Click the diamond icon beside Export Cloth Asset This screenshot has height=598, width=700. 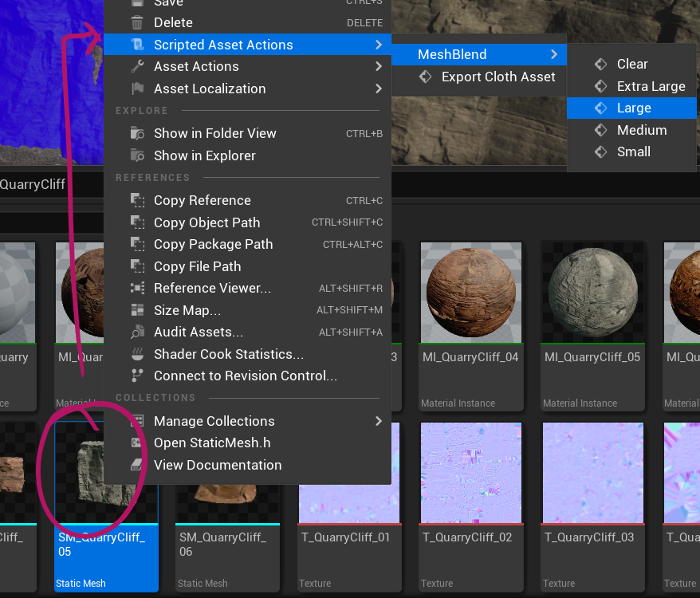[x=425, y=77]
